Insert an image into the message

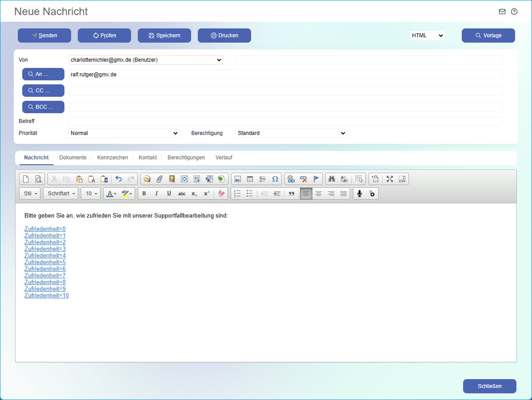pyautogui.click(x=237, y=179)
